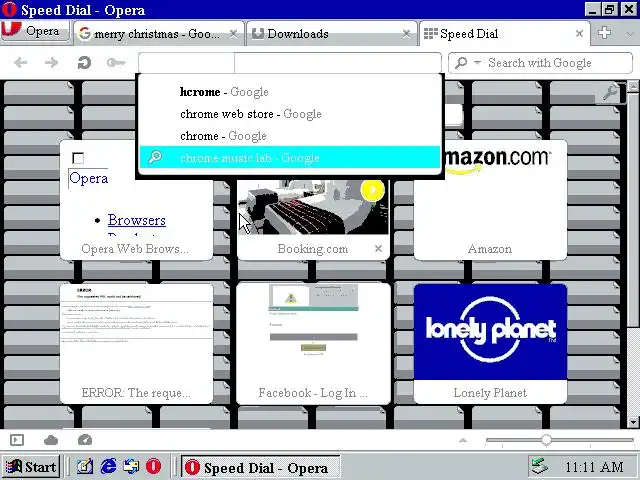This screenshot has width=640, height=480.
Task: Open the Opera menu button
Action: (35, 31)
